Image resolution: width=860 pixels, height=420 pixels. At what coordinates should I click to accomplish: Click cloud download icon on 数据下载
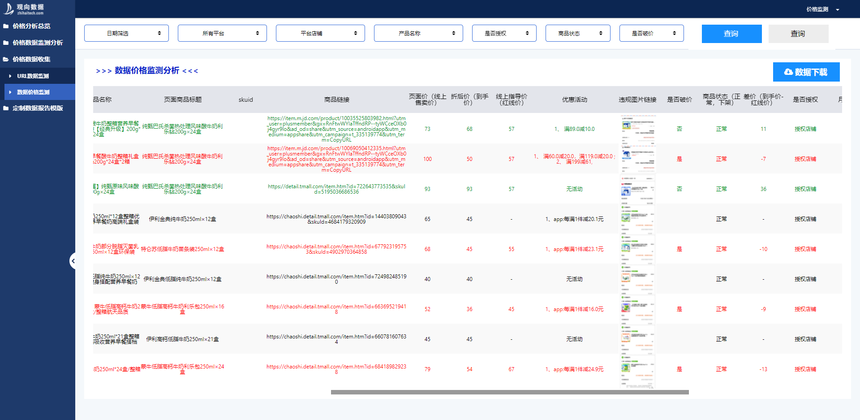click(x=788, y=72)
